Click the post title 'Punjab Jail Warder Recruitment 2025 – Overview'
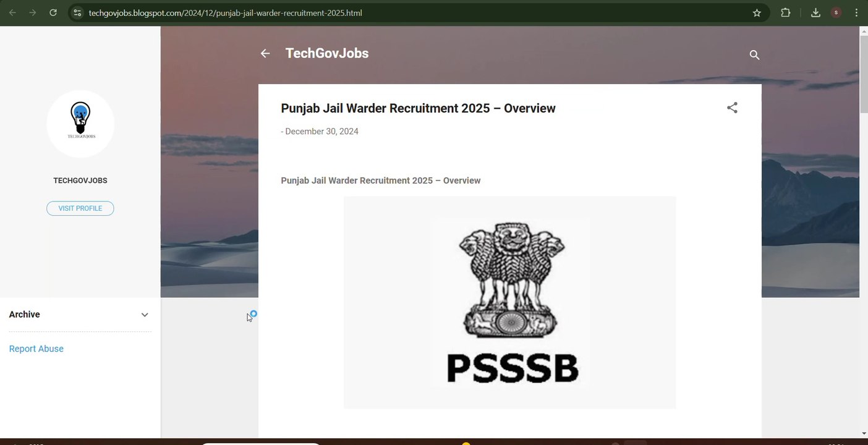868x445 pixels. [x=418, y=108]
